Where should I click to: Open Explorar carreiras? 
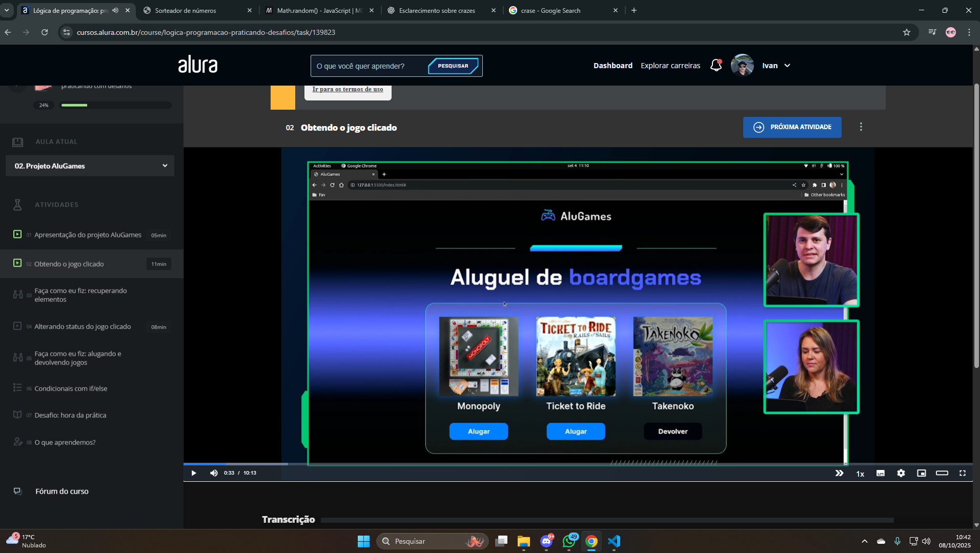[x=670, y=66]
